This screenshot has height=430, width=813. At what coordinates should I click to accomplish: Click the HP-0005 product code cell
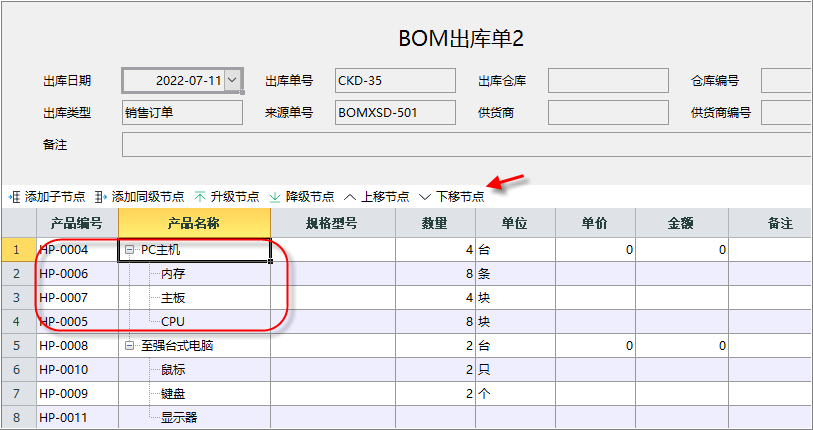point(77,322)
